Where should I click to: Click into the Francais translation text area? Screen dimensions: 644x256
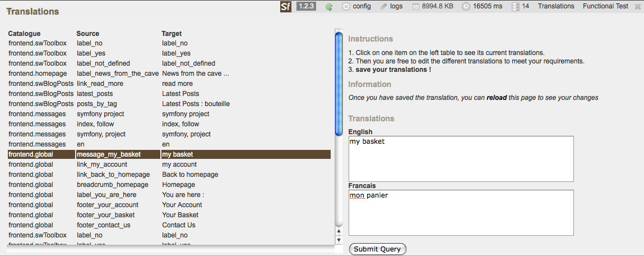(461, 213)
